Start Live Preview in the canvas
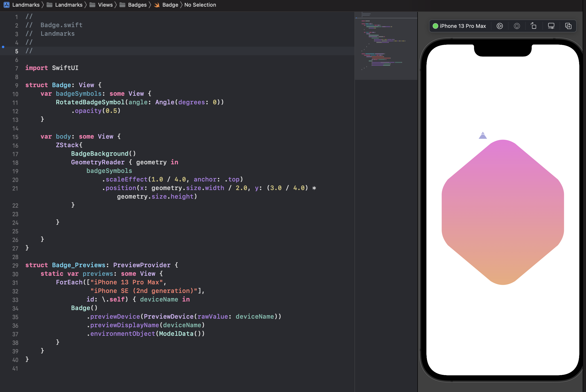Screen dimensions: 586x392 coord(500,26)
